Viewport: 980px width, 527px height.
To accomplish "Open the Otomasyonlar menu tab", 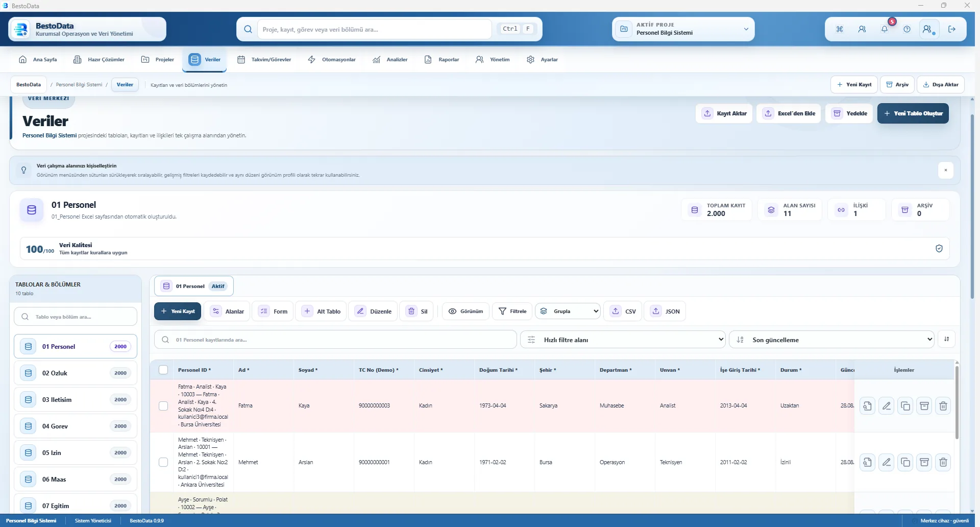I will click(332, 60).
